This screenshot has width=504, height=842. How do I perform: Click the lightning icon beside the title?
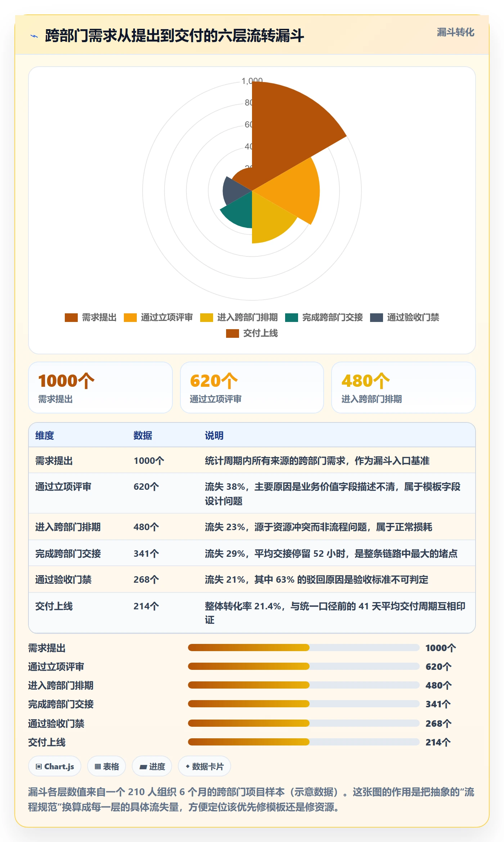click(x=34, y=36)
